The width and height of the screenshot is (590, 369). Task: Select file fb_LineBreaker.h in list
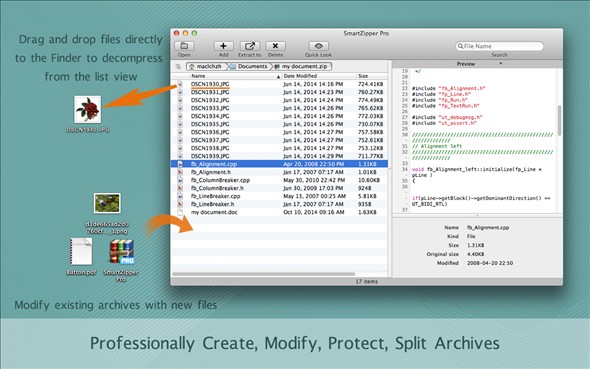(212, 204)
